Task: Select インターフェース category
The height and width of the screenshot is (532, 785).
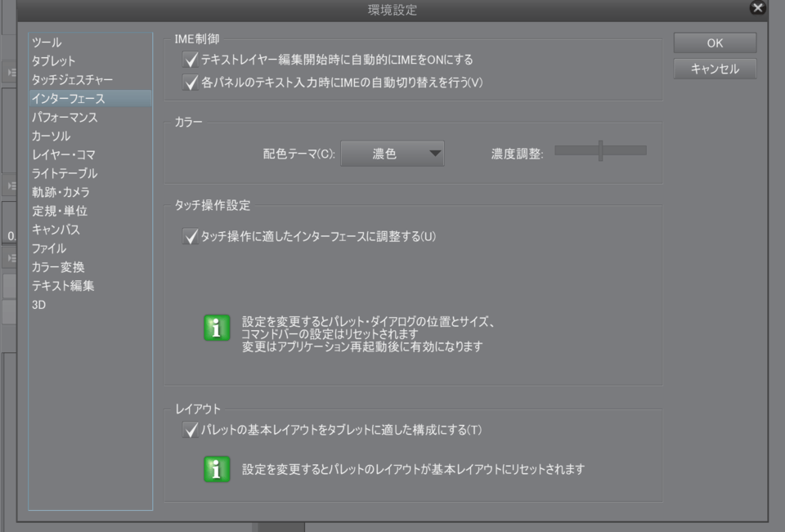Action: (90, 99)
